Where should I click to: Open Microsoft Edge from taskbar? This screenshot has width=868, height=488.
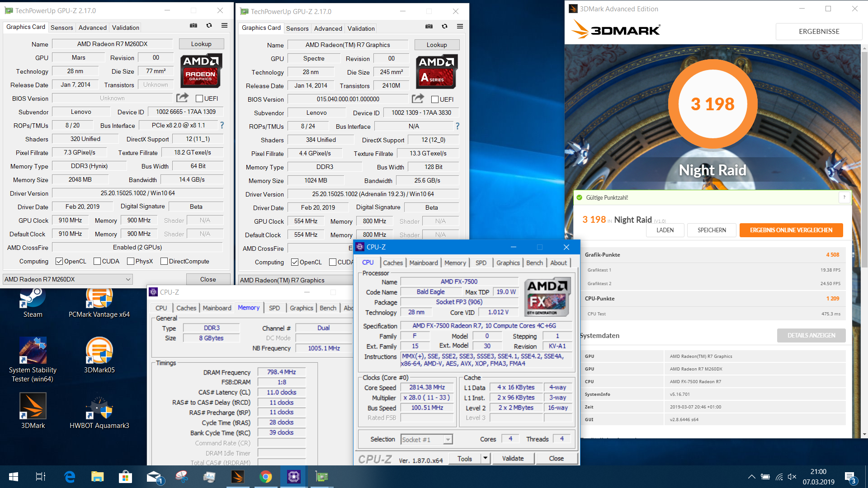point(69,477)
